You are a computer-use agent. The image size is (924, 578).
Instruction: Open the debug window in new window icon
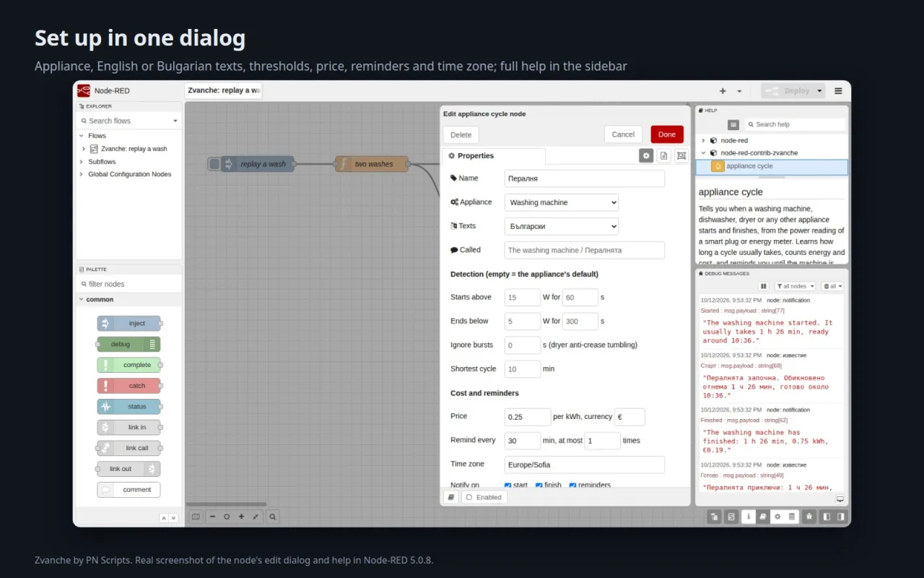tap(840, 499)
